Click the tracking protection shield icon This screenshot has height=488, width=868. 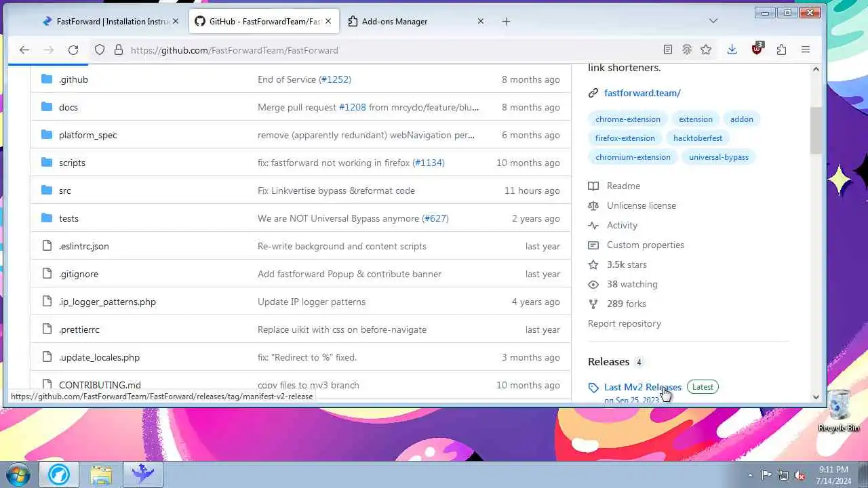[x=100, y=50]
